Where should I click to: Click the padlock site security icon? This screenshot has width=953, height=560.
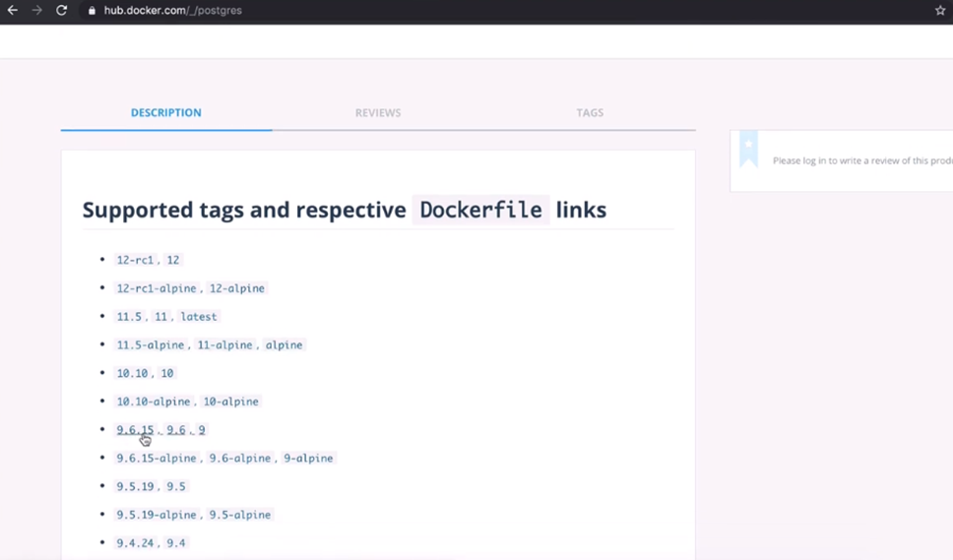[92, 10]
